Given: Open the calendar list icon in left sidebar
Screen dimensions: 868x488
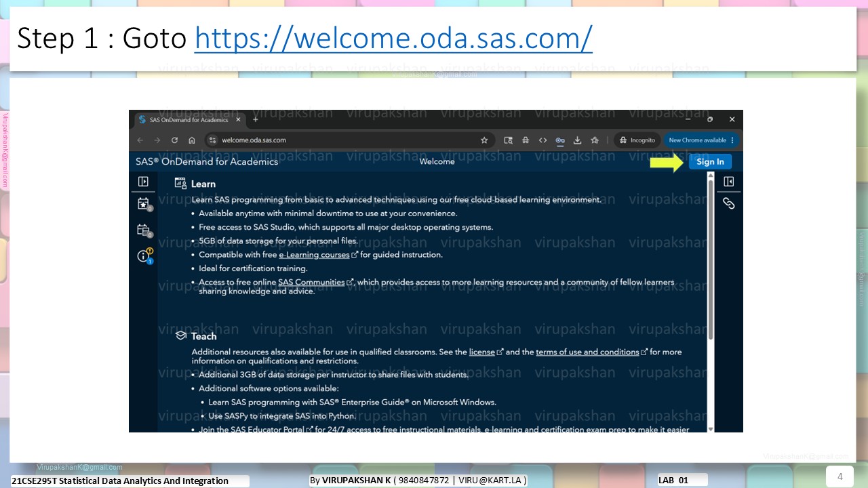Looking at the screenshot, I should pos(144,230).
